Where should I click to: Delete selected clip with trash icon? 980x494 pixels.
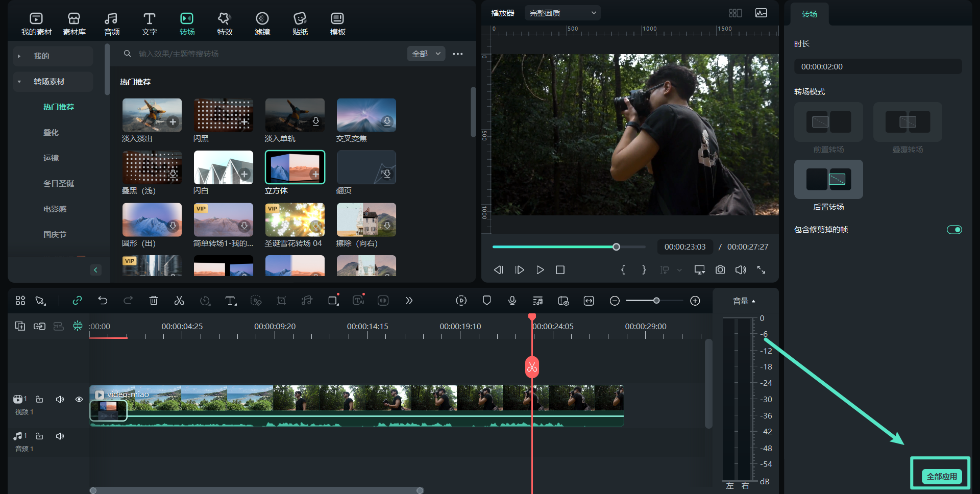pos(154,301)
